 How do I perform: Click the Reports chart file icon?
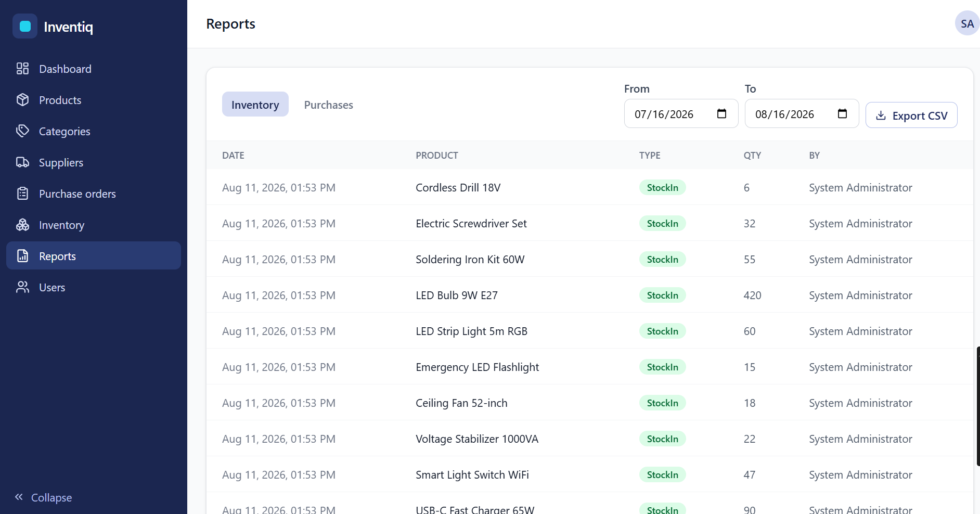coord(22,256)
